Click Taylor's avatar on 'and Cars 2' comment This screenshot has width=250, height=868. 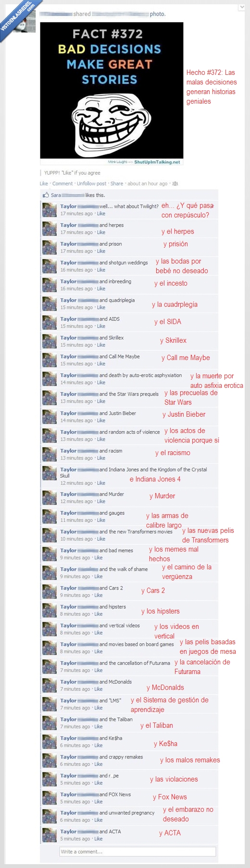[50, 591]
